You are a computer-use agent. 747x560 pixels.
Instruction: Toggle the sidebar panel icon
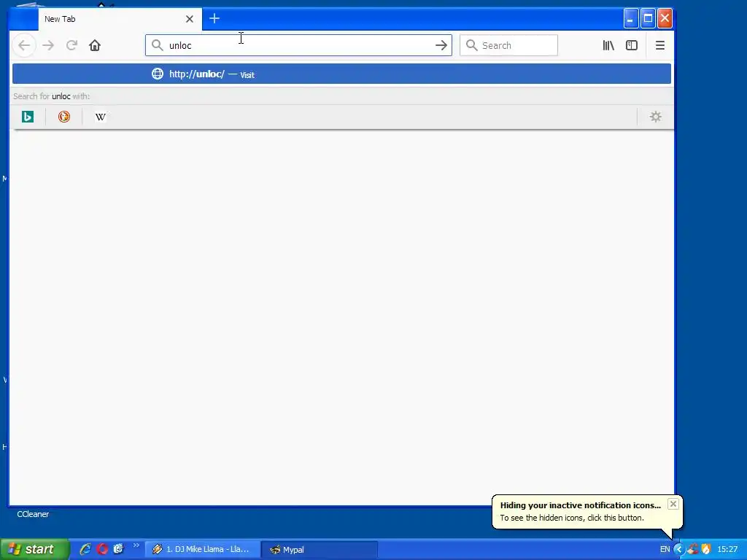[x=632, y=45]
